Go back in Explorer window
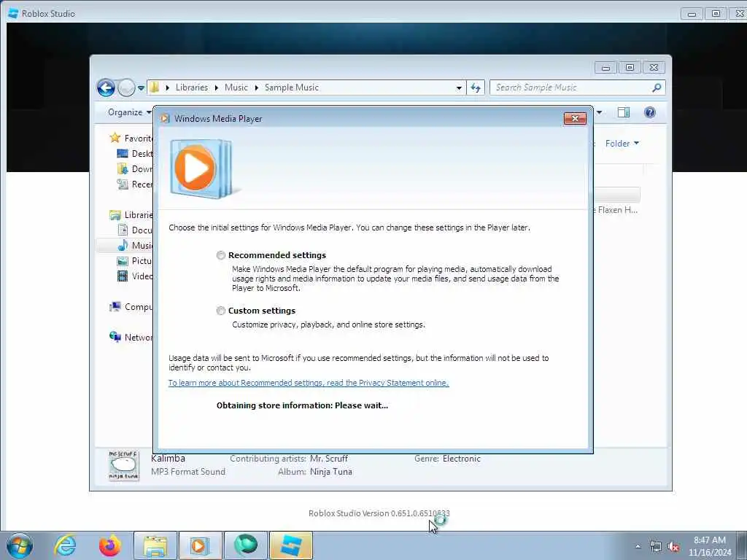The width and height of the screenshot is (747, 560). [x=106, y=87]
